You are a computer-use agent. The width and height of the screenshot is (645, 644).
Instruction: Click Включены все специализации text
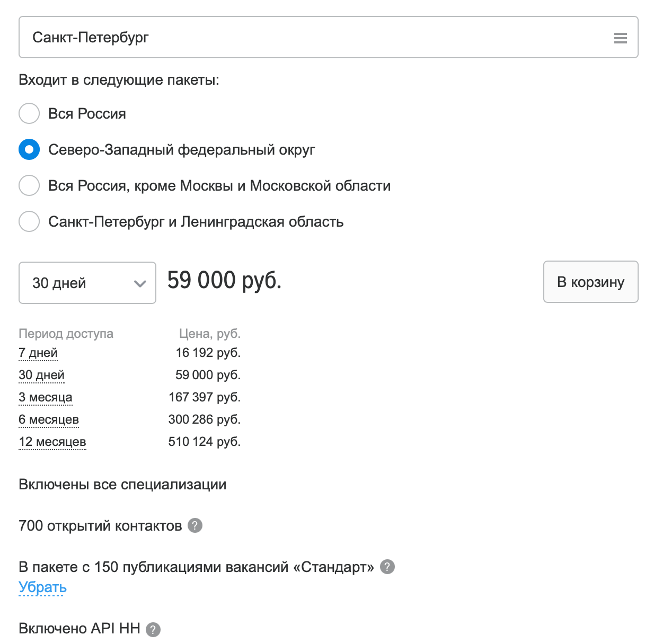click(x=122, y=485)
